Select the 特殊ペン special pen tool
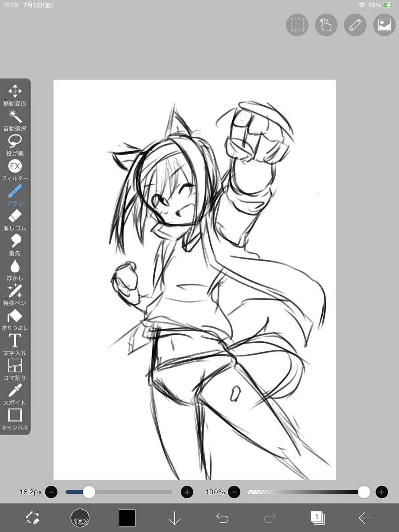 pos(15,295)
